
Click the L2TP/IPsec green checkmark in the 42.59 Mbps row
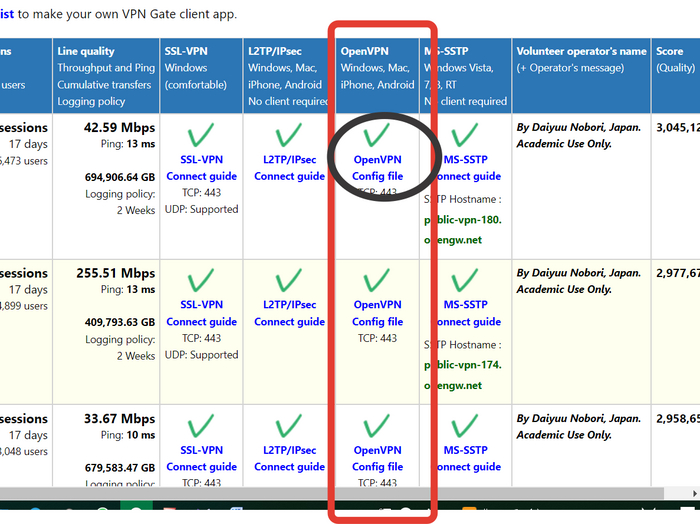pos(289,135)
